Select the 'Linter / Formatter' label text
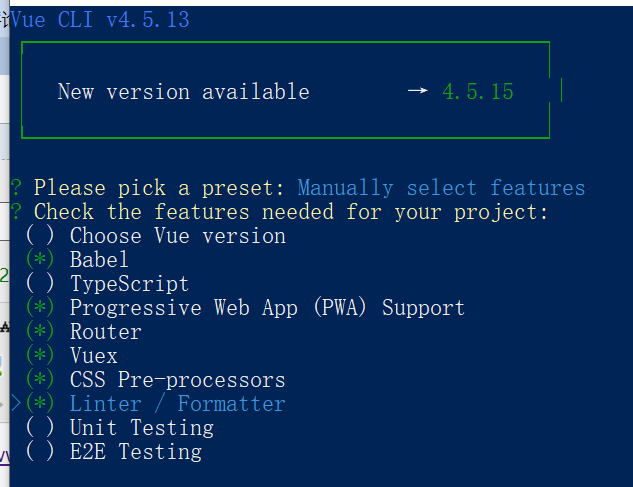The width and height of the screenshot is (633, 487). 177,405
